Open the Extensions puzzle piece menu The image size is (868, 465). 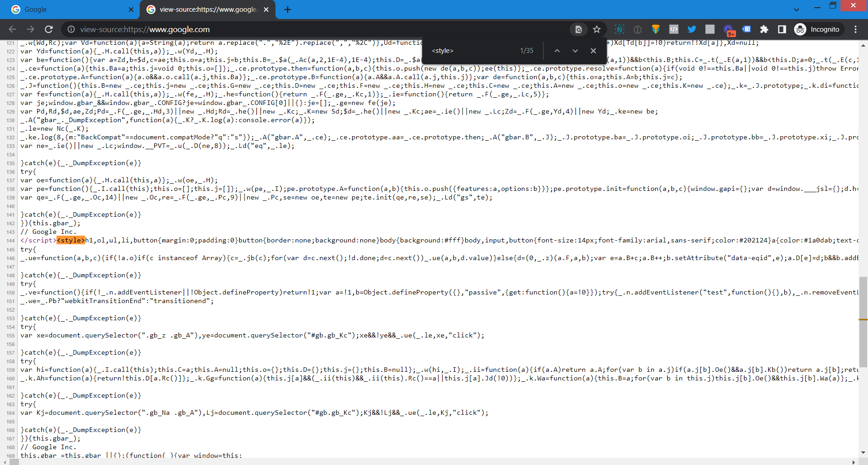pyautogui.click(x=764, y=29)
